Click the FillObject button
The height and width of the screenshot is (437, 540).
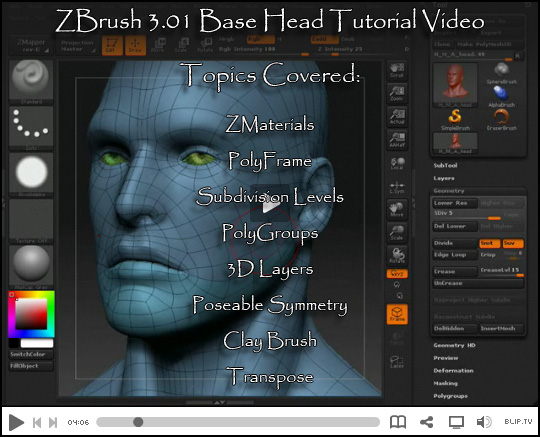coord(31,366)
